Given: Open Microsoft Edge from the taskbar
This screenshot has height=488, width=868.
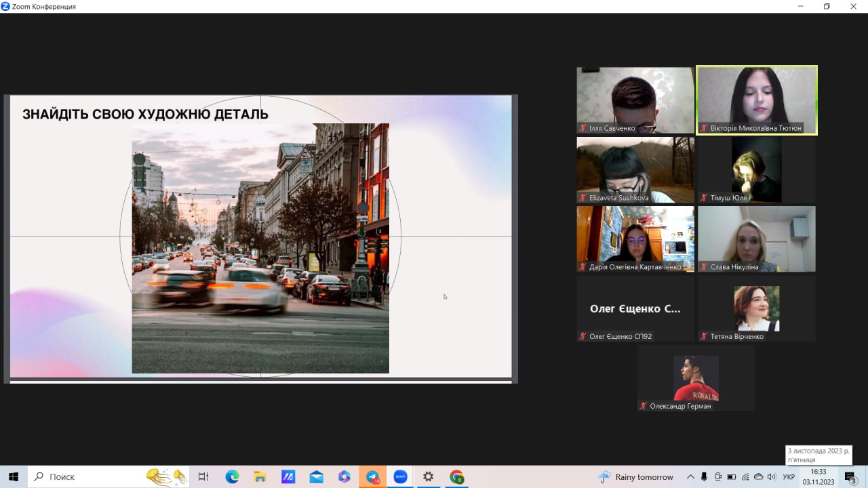Looking at the screenshot, I should [x=232, y=476].
